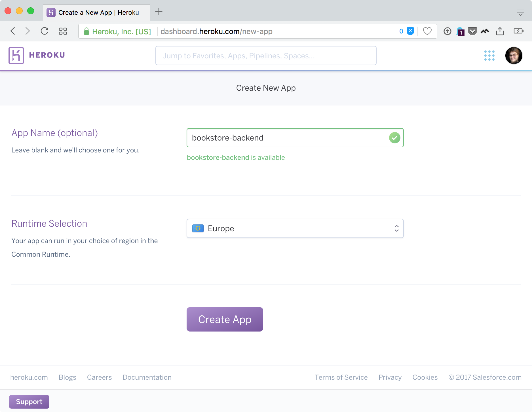Open a new tab with plus icon
Image resolution: width=532 pixels, height=412 pixels.
click(159, 12)
